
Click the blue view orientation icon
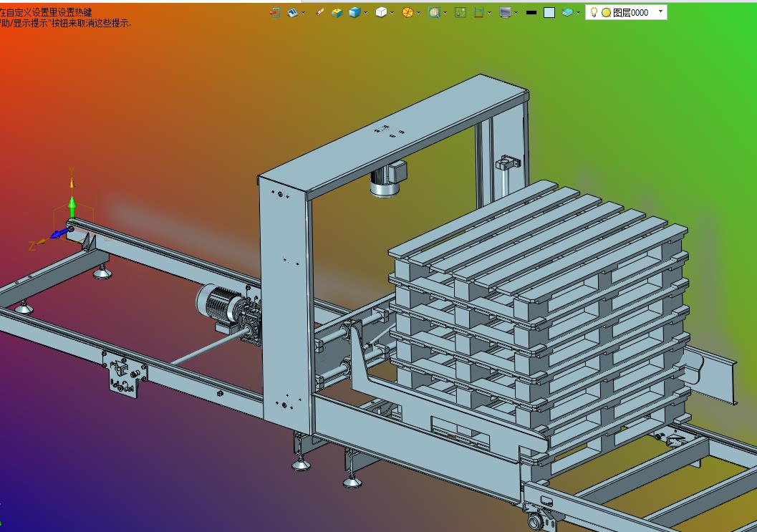tap(293, 13)
